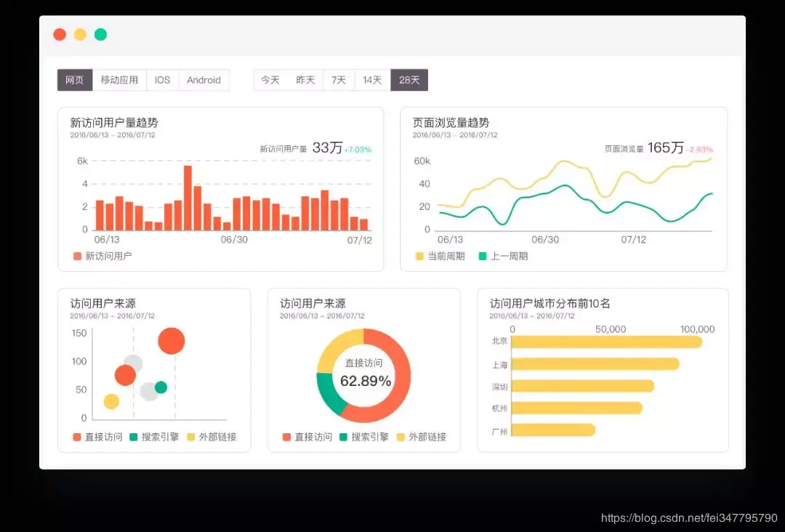Image resolution: width=785 pixels, height=532 pixels.
Task: Set time range to 7天
Action: (339, 80)
